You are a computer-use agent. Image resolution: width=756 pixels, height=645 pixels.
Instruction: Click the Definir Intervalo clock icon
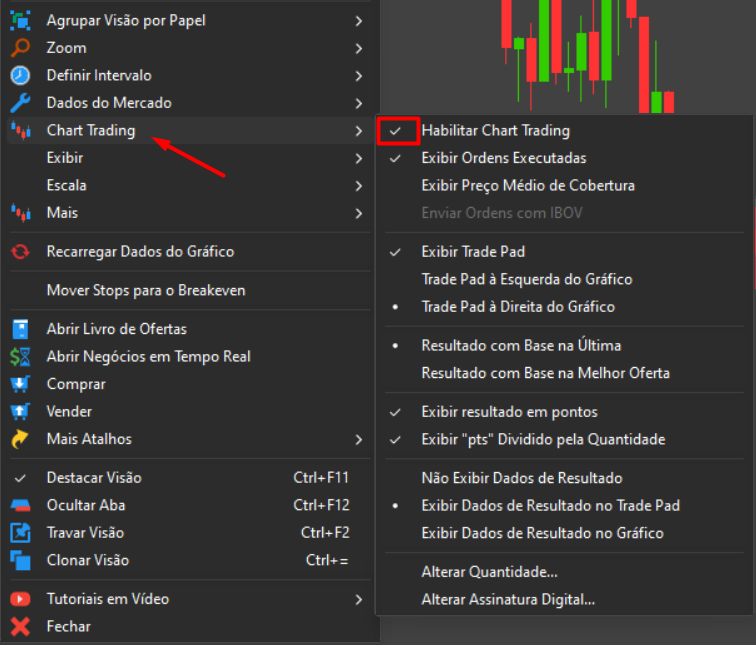(20, 75)
